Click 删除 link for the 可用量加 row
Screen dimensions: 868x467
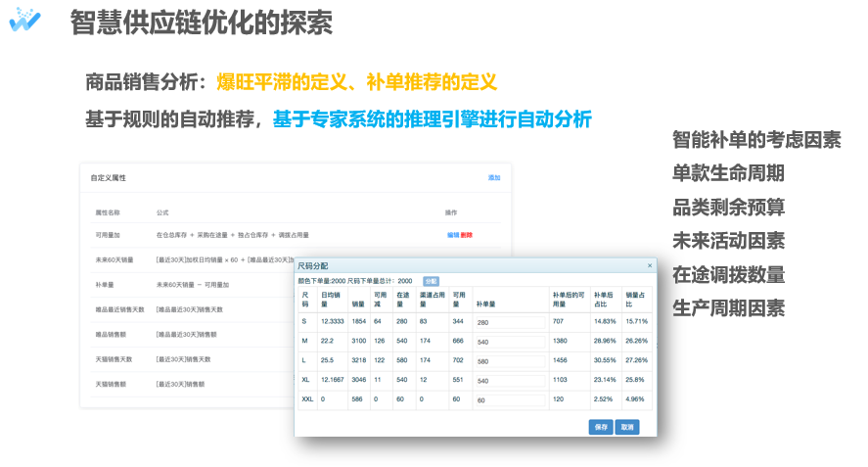point(466,235)
